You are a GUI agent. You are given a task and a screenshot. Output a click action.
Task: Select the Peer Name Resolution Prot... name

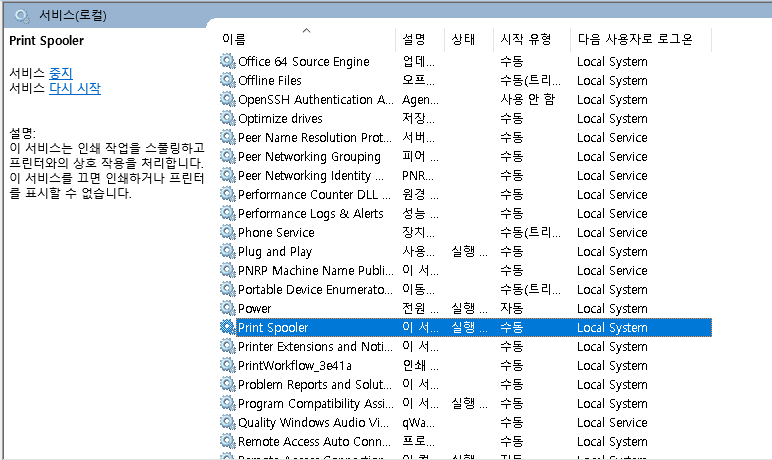pyautogui.click(x=315, y=137)
